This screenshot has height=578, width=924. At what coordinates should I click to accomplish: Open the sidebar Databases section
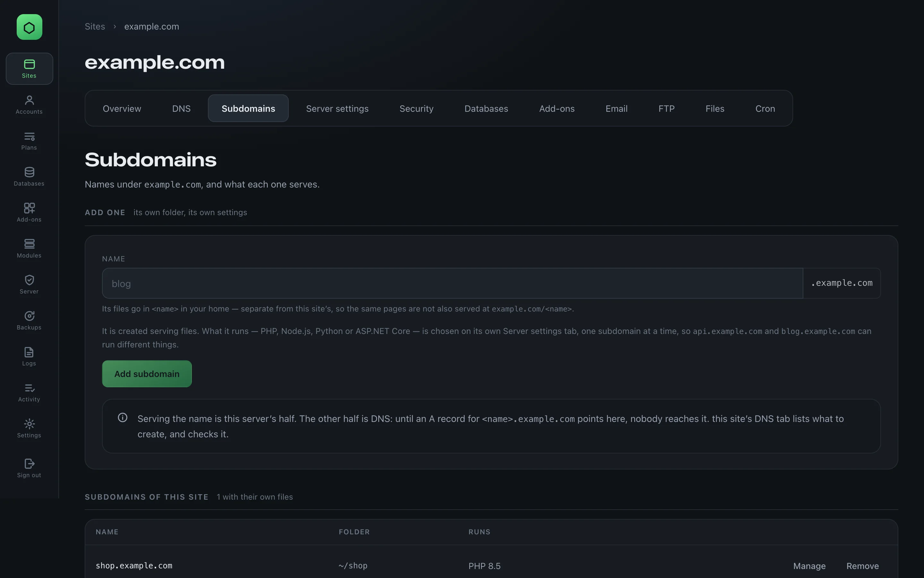tap(30, 177)
